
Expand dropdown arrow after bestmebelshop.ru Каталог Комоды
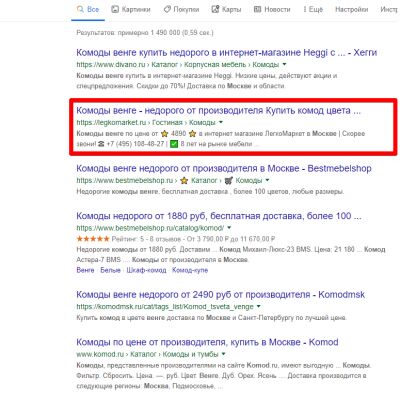point(267,180)
